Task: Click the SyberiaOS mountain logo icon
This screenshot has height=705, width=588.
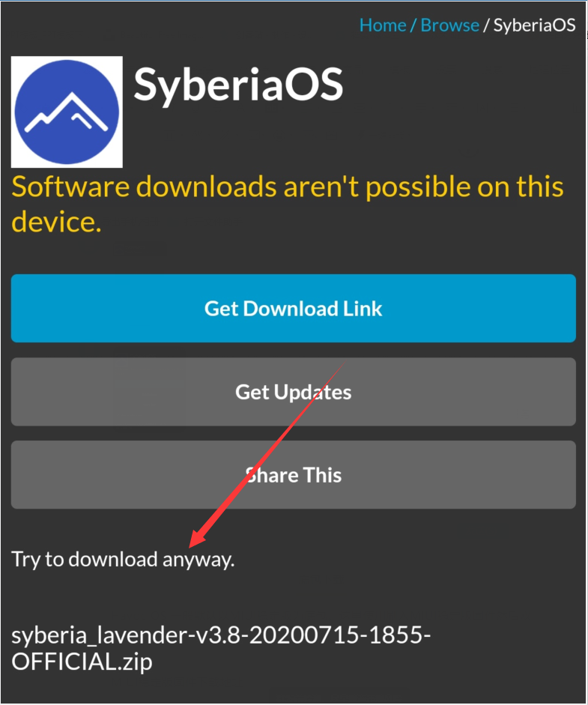Action: [67, 112]
